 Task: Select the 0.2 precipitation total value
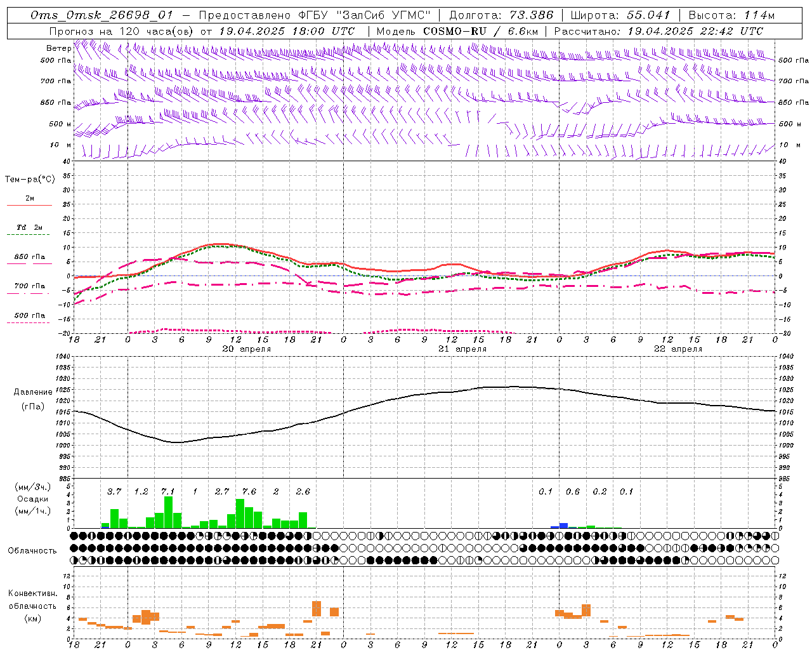(599, 492)
